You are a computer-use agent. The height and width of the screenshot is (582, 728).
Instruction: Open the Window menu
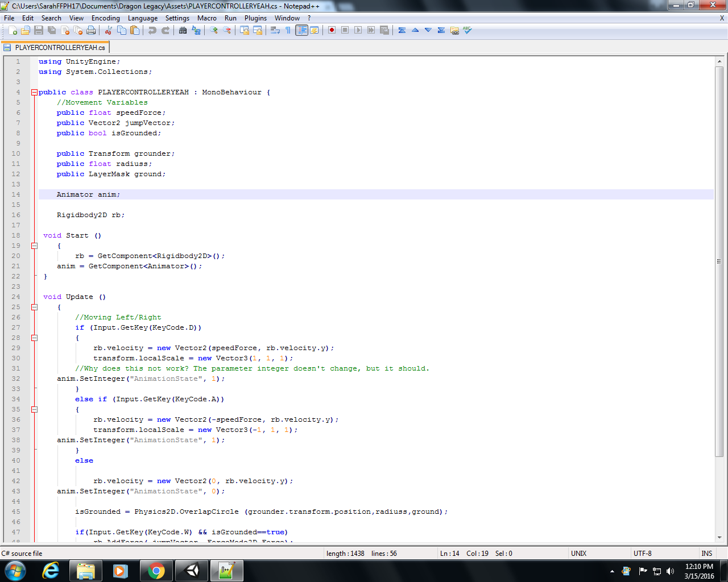(287, 18)
